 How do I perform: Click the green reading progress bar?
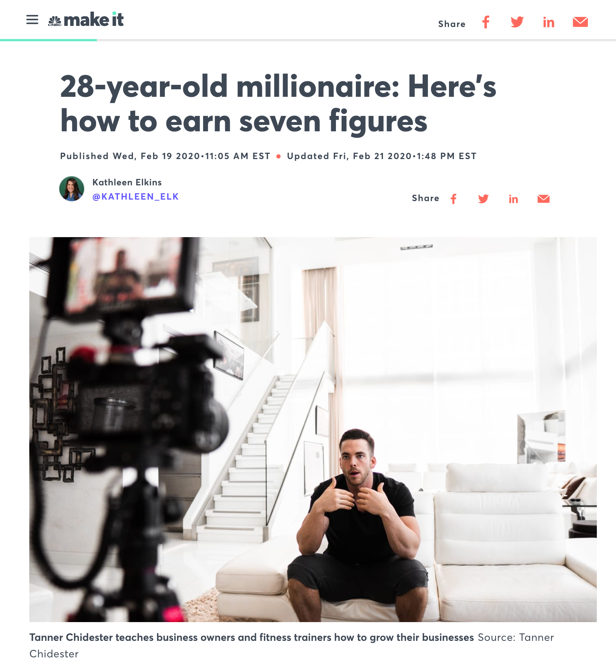[x=48, y=40]
